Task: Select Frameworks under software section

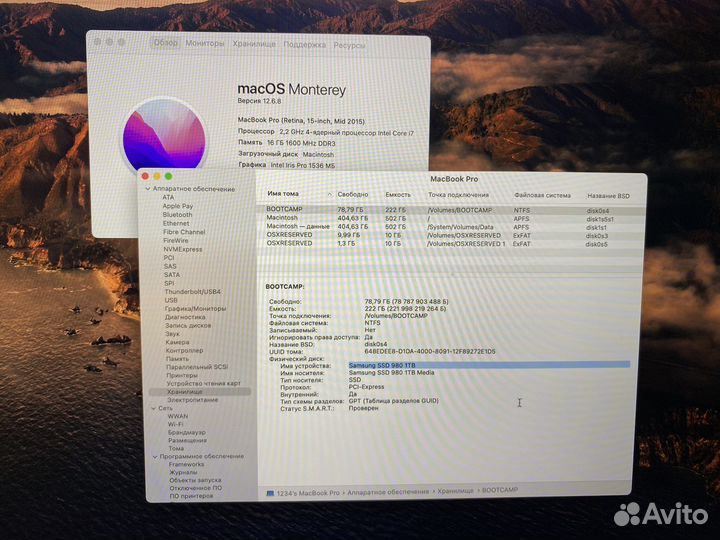Action: tap(186, 465)
